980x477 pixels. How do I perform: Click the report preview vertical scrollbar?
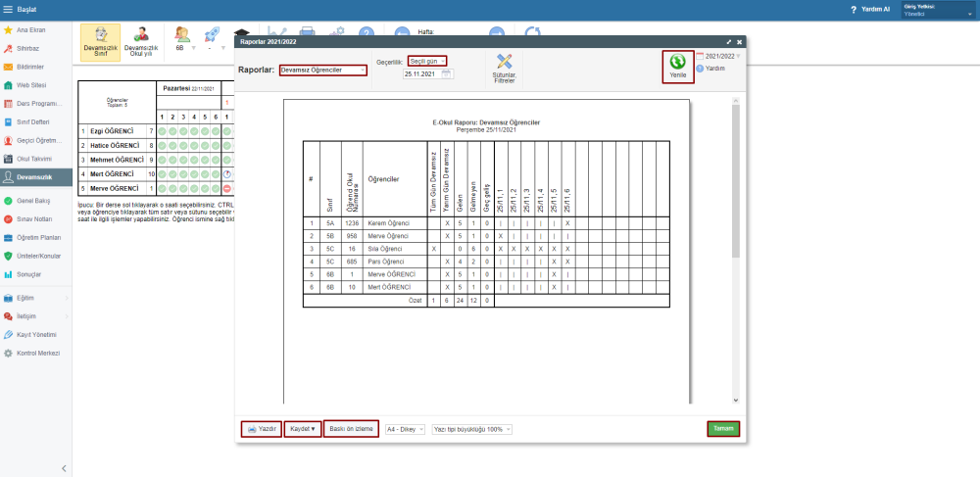click(x=736, y=181)
